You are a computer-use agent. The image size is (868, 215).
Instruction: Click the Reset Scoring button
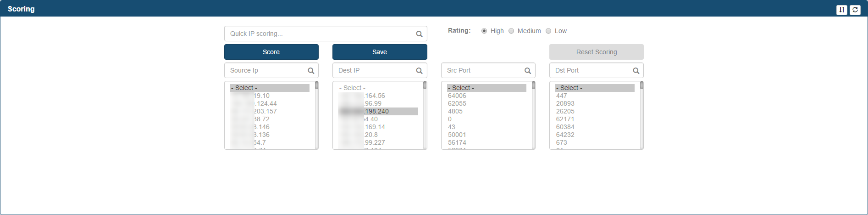coord(596,52)
